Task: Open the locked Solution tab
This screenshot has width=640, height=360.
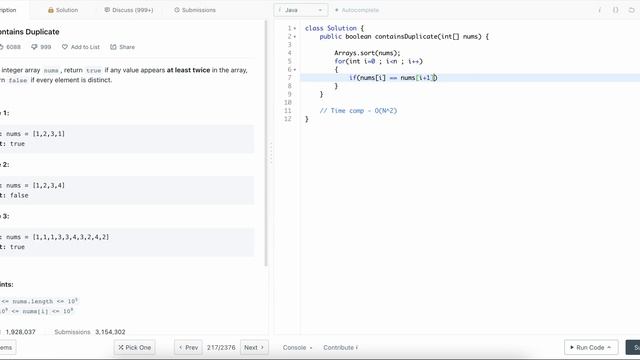Action: pyautogui.click(x=63, y=10)
